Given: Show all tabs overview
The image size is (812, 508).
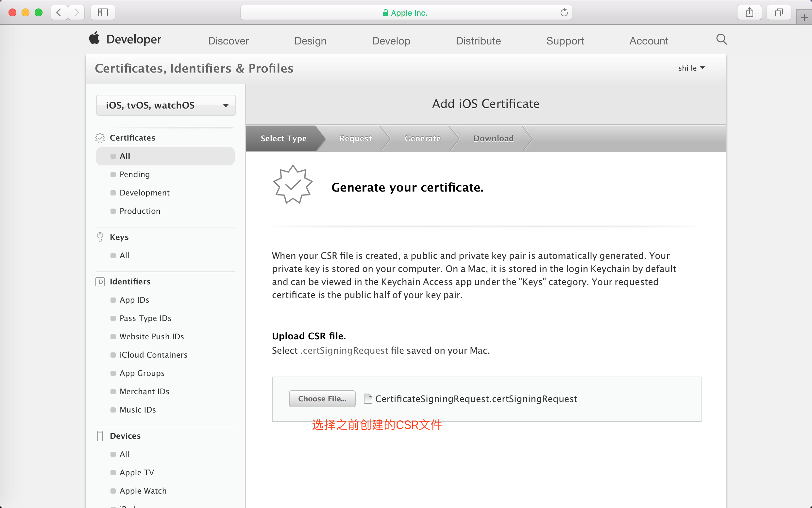Looking at the screenshot, I should 779,12.
